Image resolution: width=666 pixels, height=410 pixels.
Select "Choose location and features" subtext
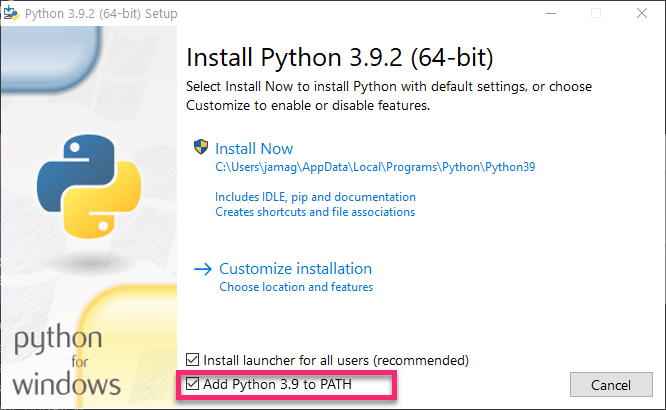[x=296, y=288]
